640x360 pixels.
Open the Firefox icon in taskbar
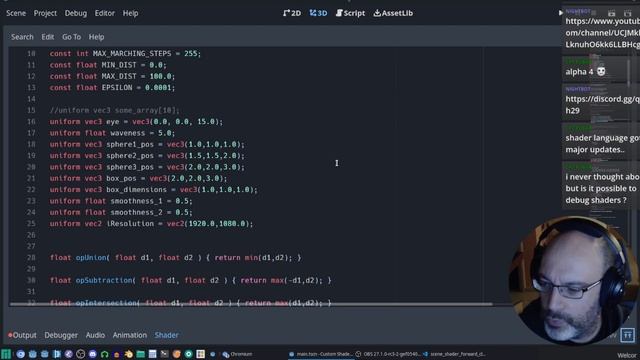pyautogui.click(x=176, y=354)
